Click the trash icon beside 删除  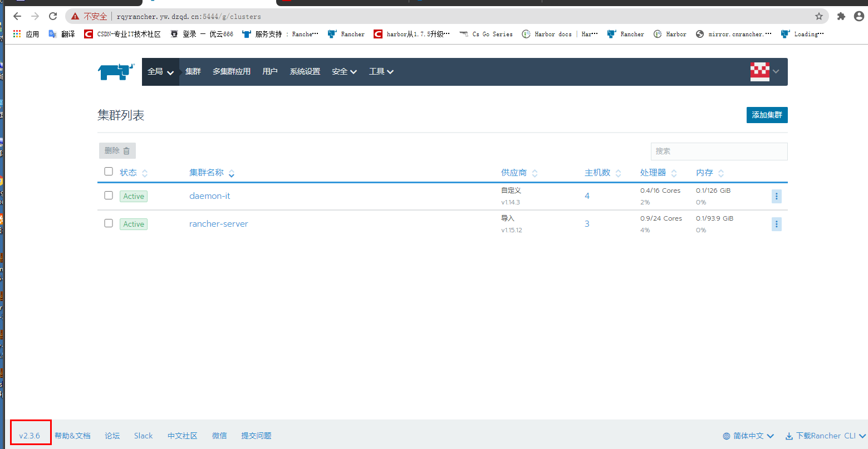pyautogui.click(x=126, y=150)
